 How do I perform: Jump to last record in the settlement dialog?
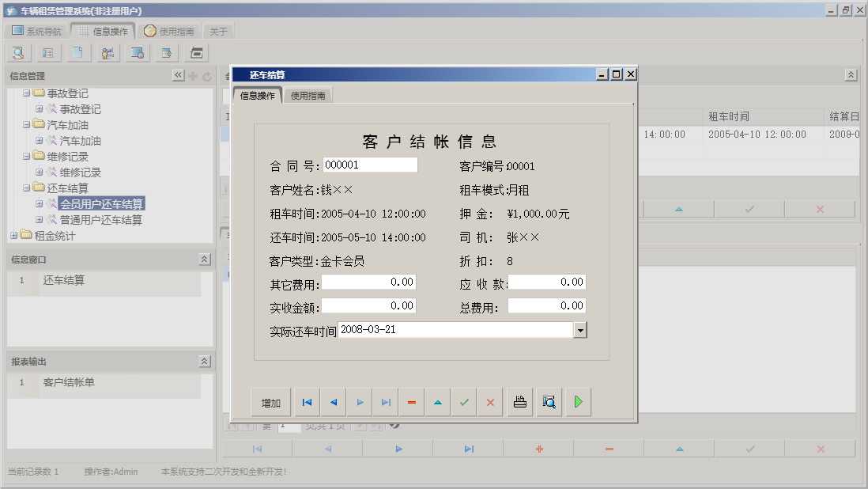[x=386, y=402]
